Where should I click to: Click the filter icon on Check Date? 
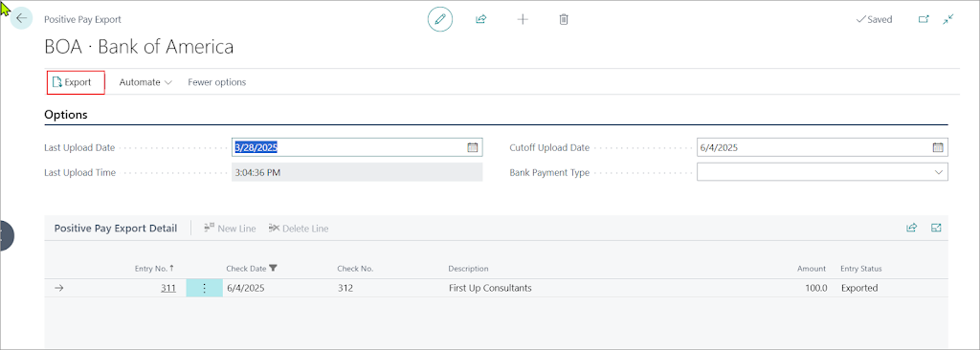point(273,268)
